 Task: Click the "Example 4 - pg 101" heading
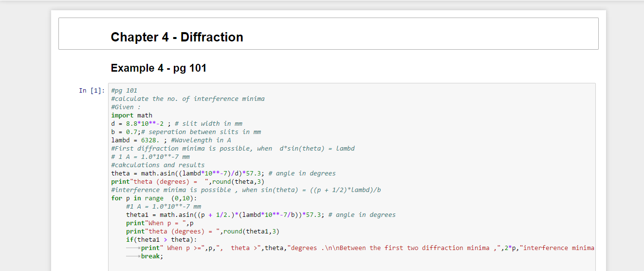(x=159, y=68)
